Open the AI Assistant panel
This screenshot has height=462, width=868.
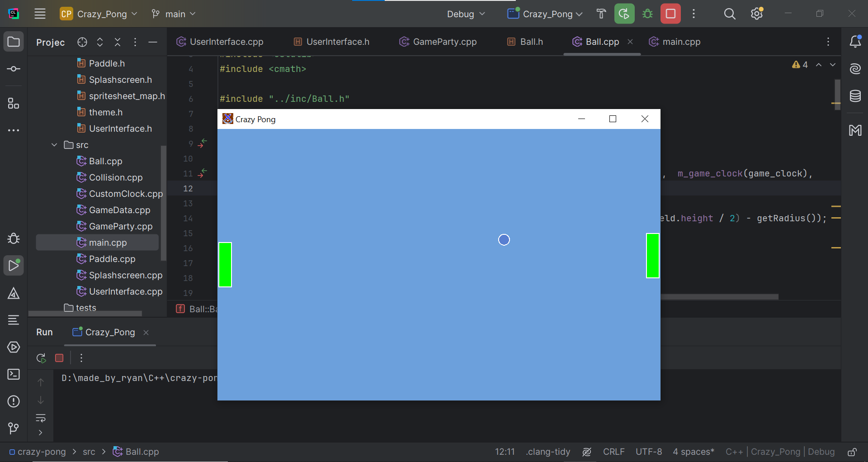855,69
